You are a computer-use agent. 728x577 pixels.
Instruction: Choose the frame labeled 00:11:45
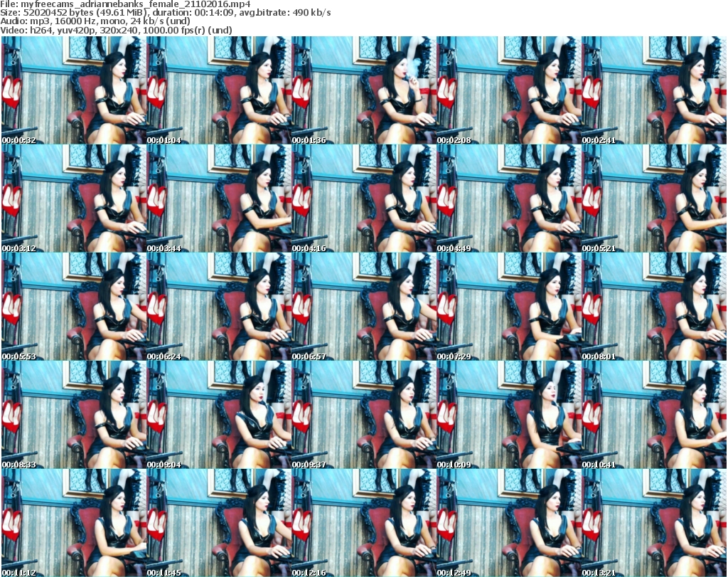point(219,523)
